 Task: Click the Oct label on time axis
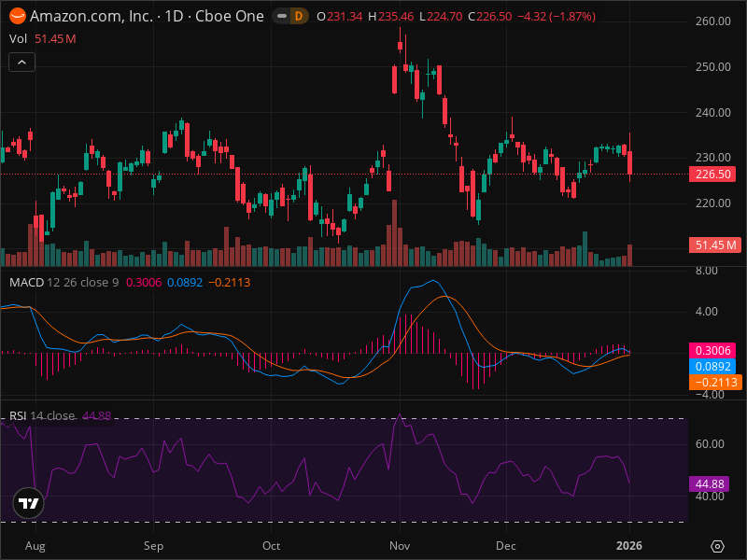[271, 546]
